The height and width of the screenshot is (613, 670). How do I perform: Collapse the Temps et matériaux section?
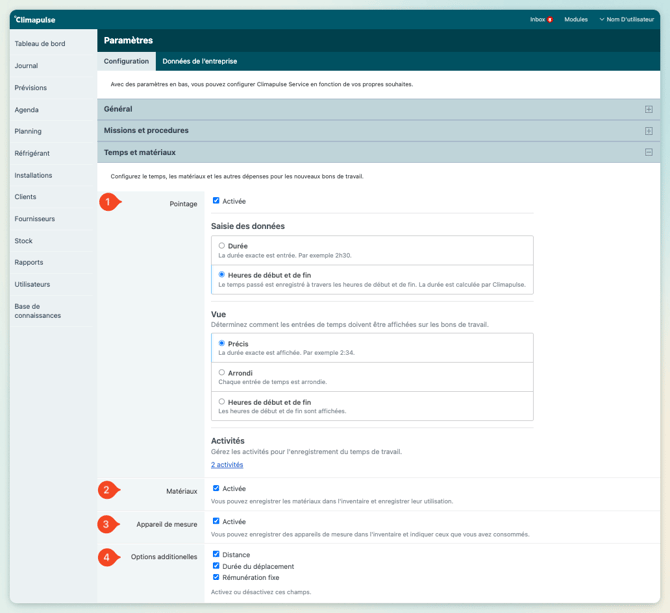point(648,153)
